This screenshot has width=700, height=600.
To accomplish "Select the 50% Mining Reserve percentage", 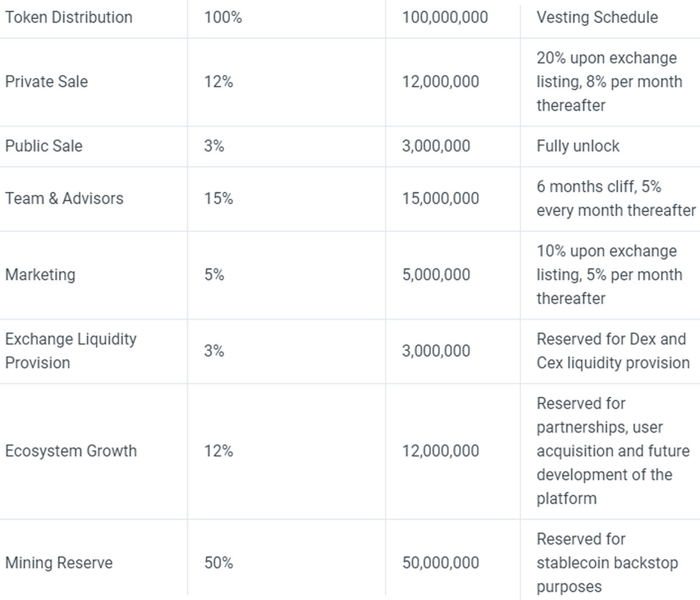I will point(219,563).
